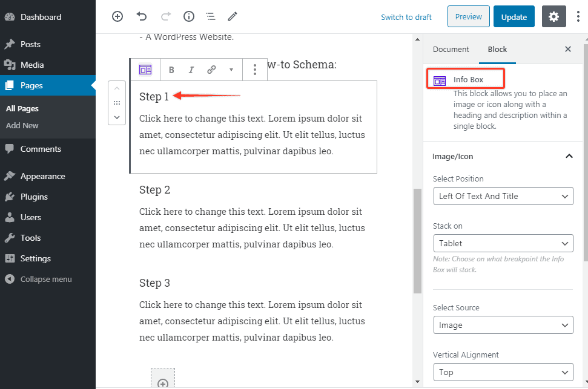
Task: Select the Info Box icon in block toolbar
Action: click(x=145, y=69)
